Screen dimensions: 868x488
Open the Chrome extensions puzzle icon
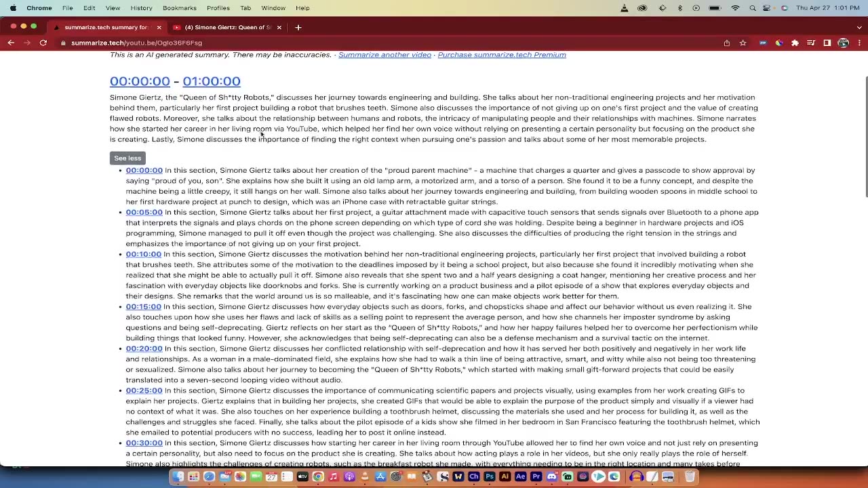795,43
